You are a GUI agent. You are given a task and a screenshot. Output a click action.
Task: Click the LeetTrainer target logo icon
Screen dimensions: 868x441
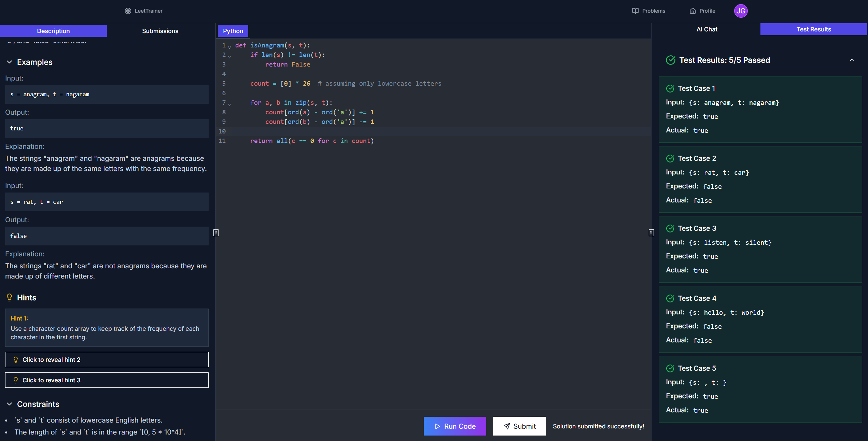128,11
